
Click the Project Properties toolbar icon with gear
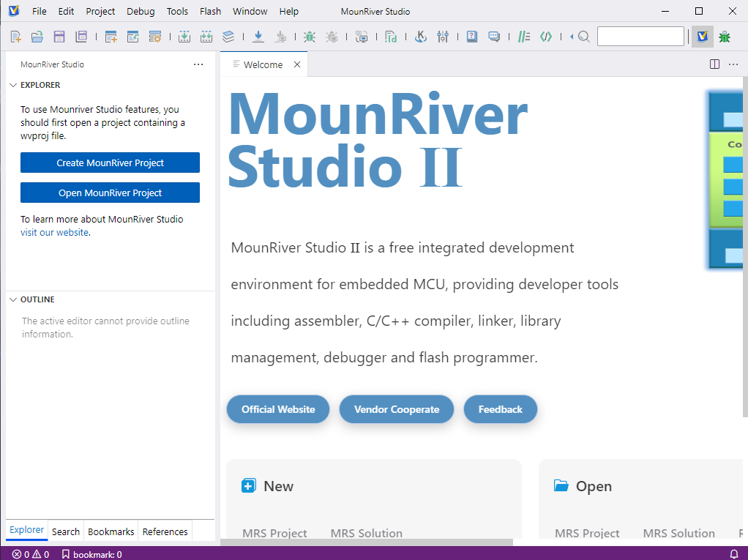click(155, 37)
